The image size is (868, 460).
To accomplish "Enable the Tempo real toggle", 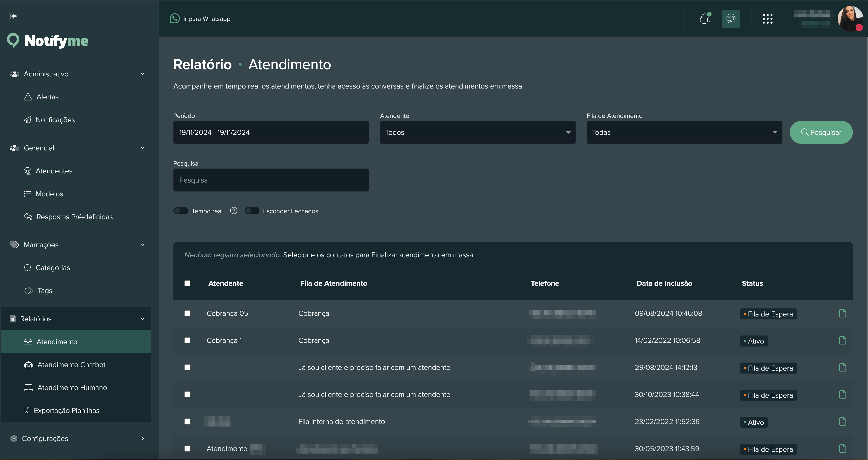I will point(181,211).
